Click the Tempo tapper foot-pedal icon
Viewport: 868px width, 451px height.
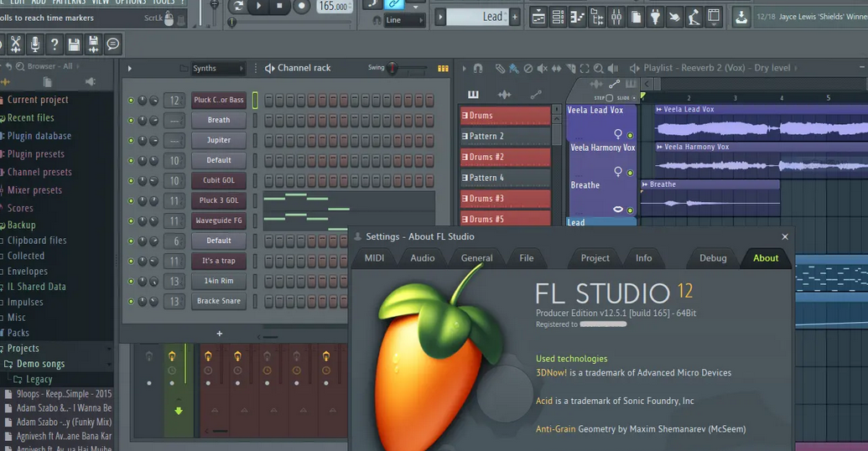(694, 17)
